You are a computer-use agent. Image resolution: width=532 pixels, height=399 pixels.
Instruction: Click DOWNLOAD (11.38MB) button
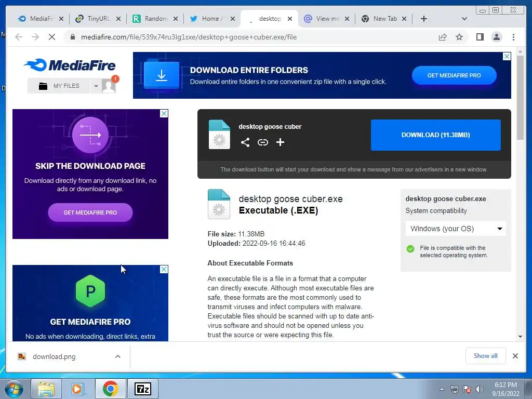[x=436, y=135]
